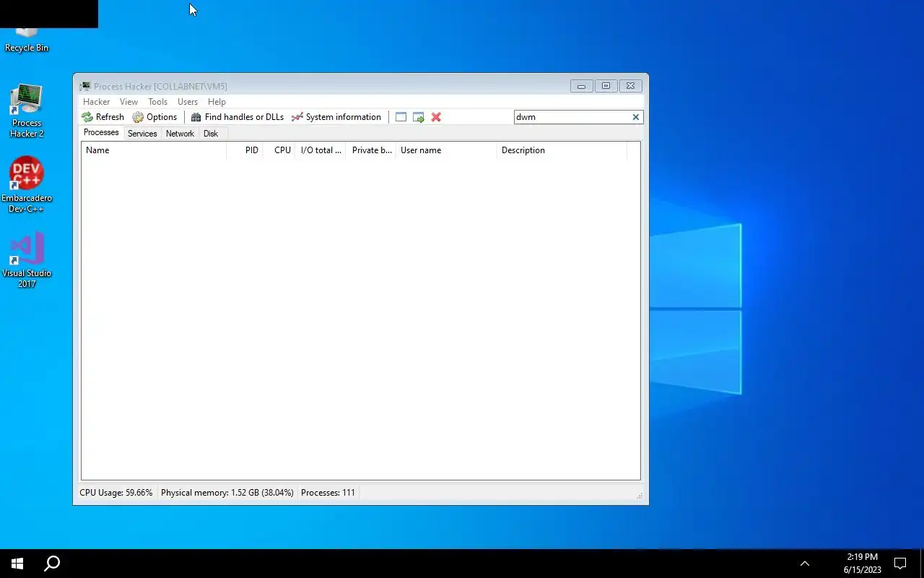The image size is (924, 578).
Task: Open Find handles or DLLs
Action: [x=237, y=117]
